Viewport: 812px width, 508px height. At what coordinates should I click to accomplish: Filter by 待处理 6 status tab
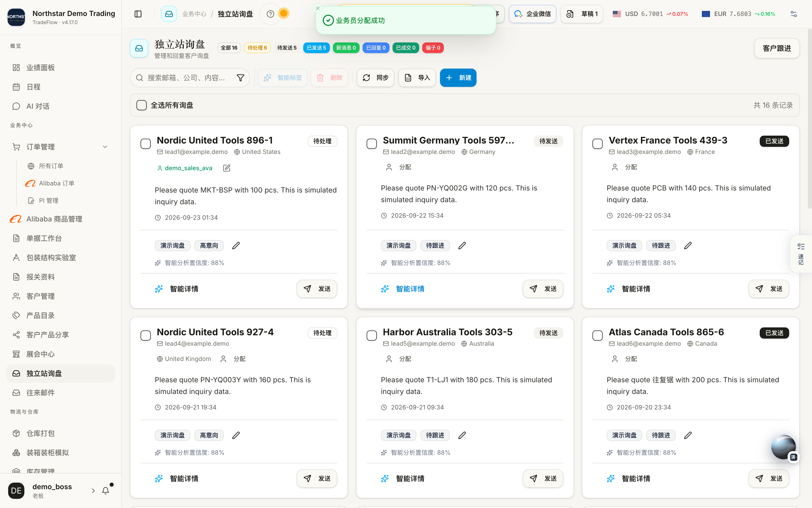[x=257, y=48]
